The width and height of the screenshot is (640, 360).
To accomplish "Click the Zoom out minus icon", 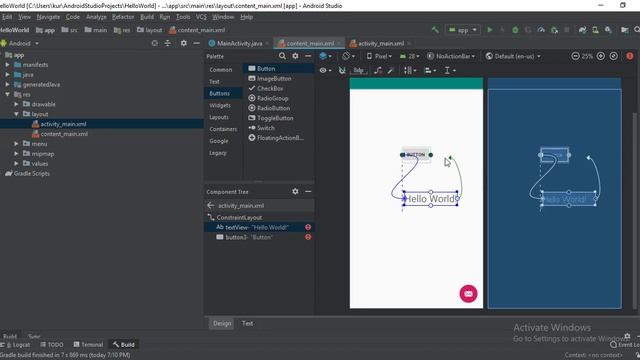I will click(x=575, y=56).
